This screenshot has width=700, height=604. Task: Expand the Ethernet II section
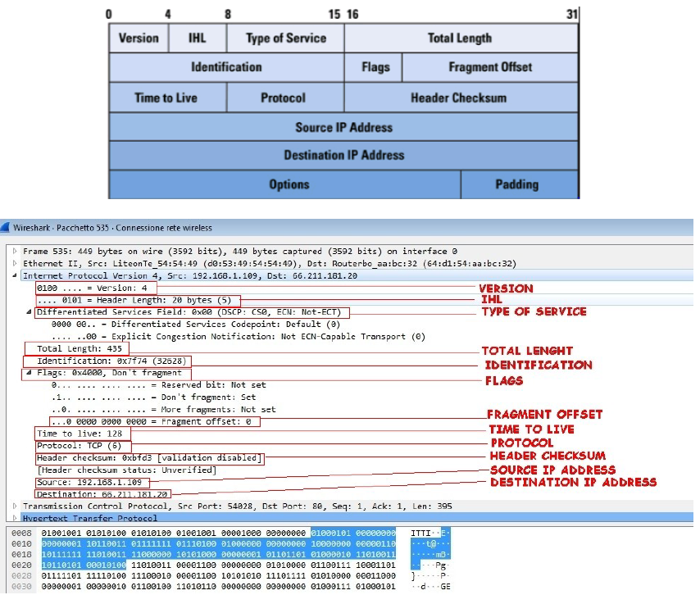click(15, 264)
